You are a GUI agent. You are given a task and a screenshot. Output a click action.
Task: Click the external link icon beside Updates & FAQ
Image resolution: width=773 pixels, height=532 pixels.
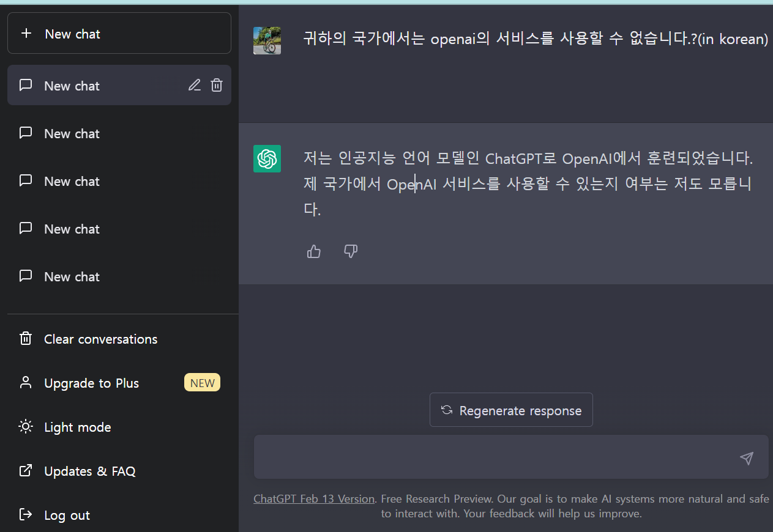pos(26,471)
